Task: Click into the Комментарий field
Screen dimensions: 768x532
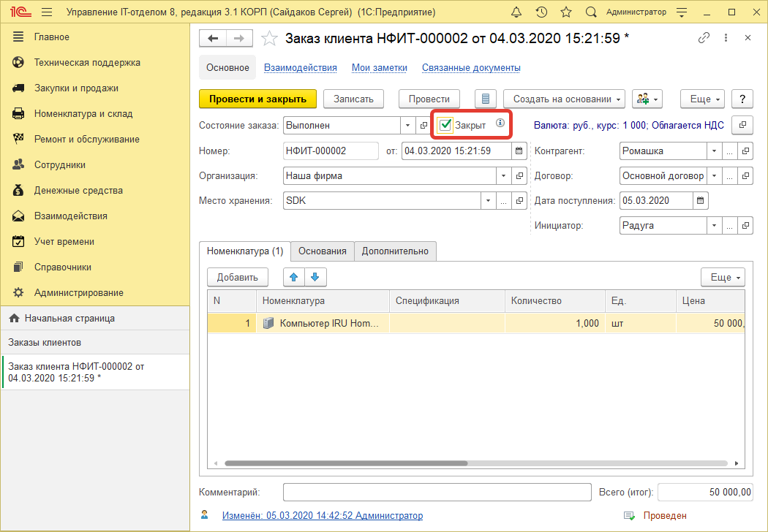Action: point(437,493)
